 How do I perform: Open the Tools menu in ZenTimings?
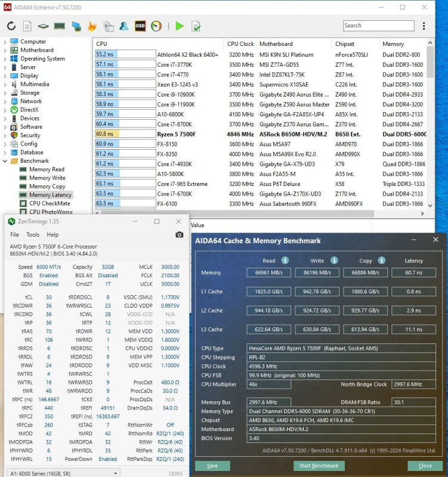33,234
